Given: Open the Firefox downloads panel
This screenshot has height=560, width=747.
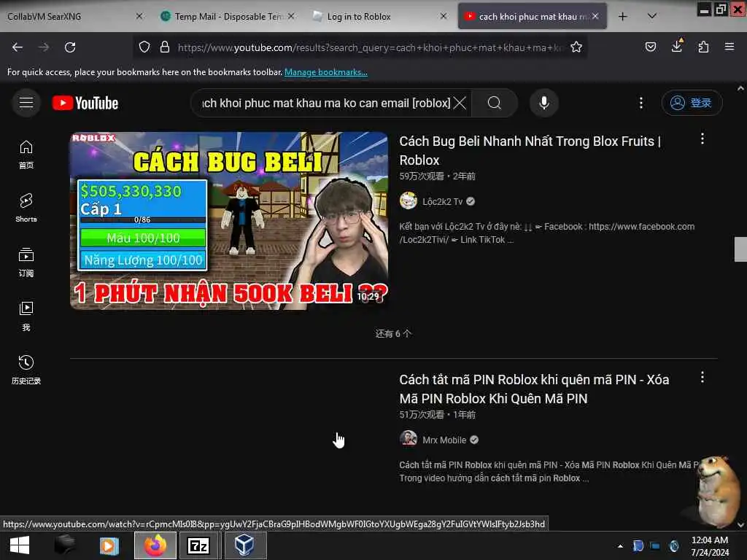Looking at the screenshot, I should pyautogui.click(x=677, y=46).
